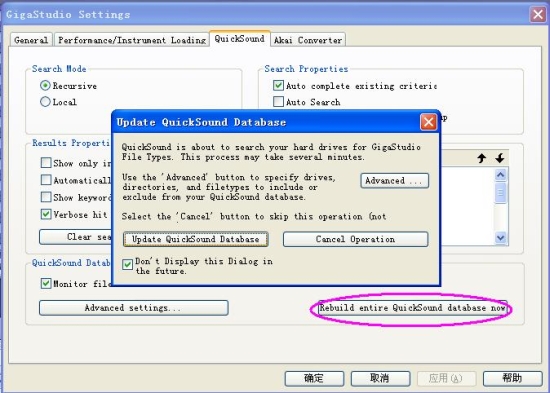
Task: Close the GigaStudio Settings window
Action: tap(538, 15)
